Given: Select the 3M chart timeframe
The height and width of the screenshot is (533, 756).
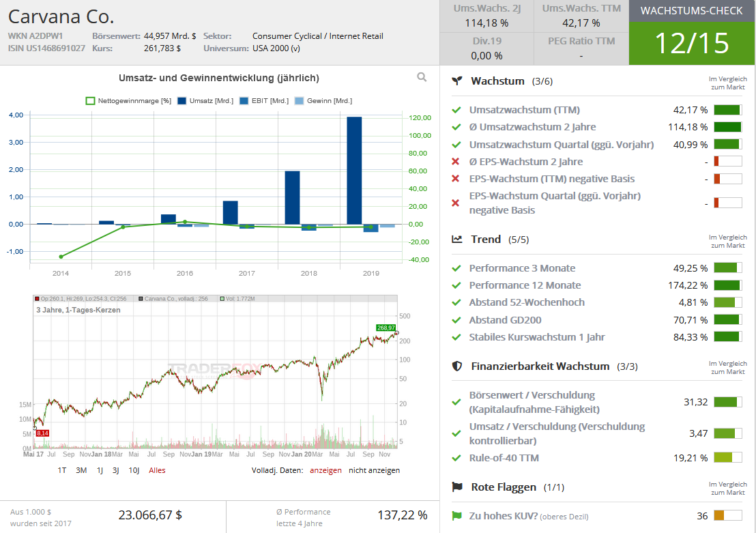Looking at the screenshot, I should pos(81,470).
